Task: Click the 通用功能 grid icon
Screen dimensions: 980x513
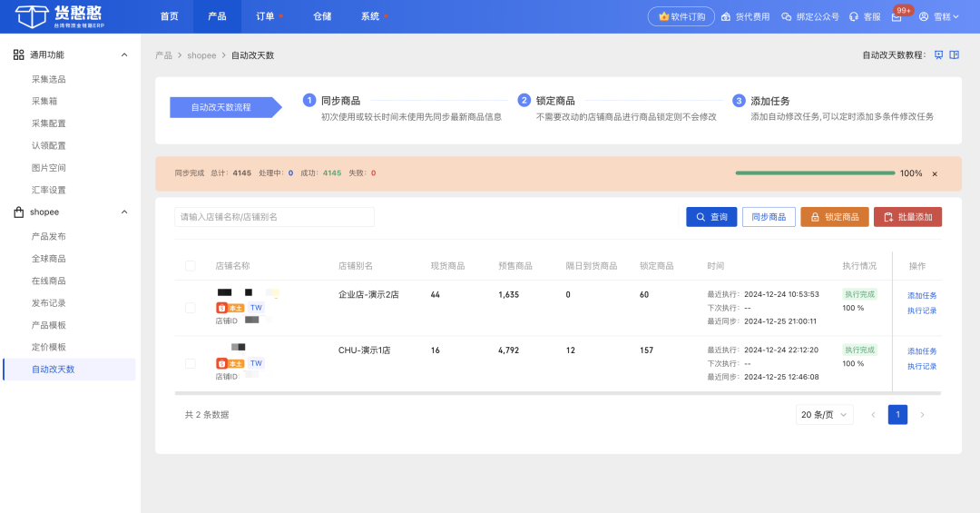Action: coord(19,55)
